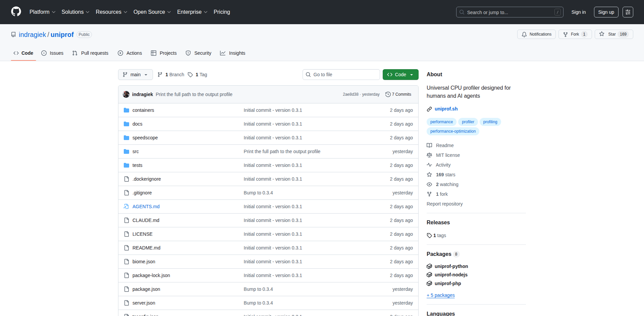
Task: Open the docs folder
Action: pos(137,124)
